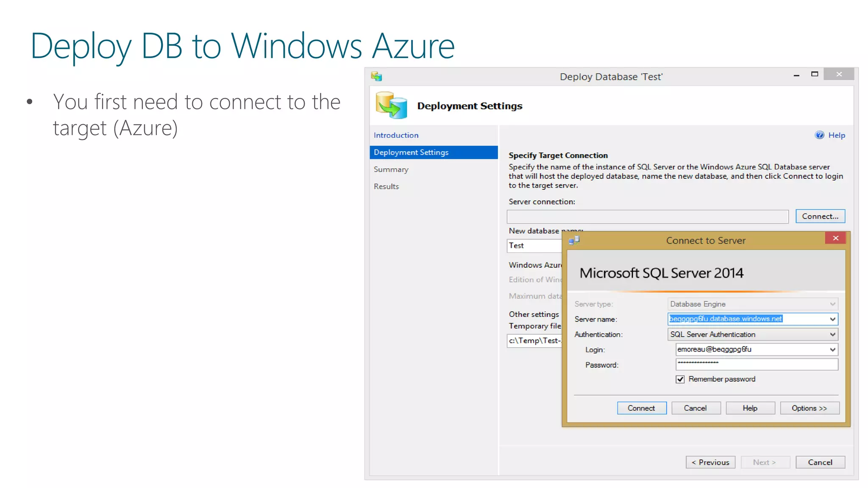
Task: Minimize the Deploy Database window
Action: click(x=796, y=75)
